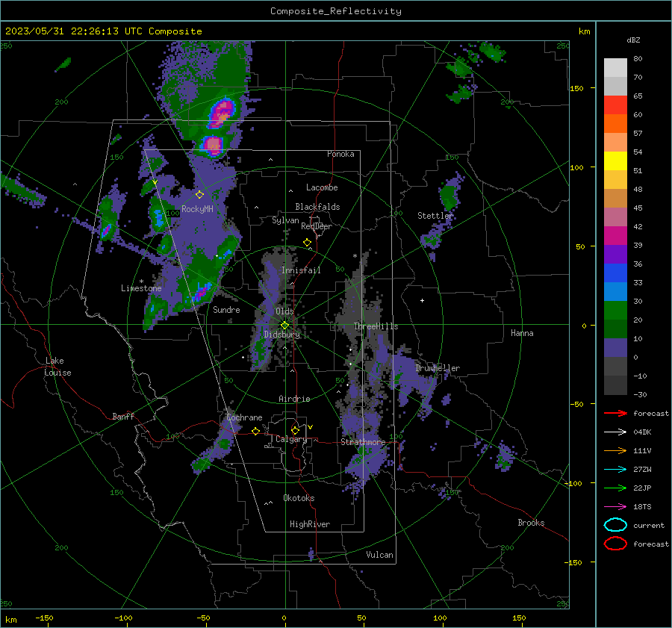Image resolution: width=672 pixels, height=628 pixels.
Task: Select the white 04DK arrow icon
Action: [615, 432]
